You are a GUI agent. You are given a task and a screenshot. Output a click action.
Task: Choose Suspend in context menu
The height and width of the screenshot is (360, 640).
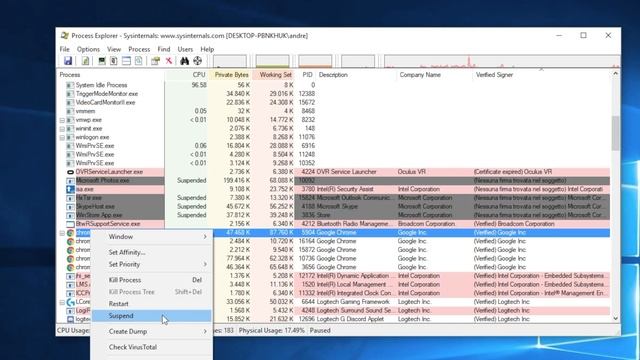pyautogui.click(x=151, y=316)
